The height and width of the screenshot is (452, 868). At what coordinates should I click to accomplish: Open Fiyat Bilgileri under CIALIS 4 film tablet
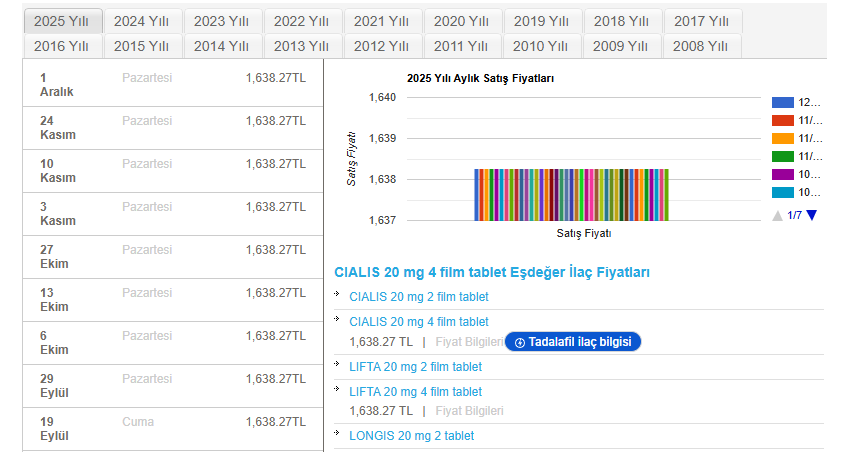tap(469, 342)
